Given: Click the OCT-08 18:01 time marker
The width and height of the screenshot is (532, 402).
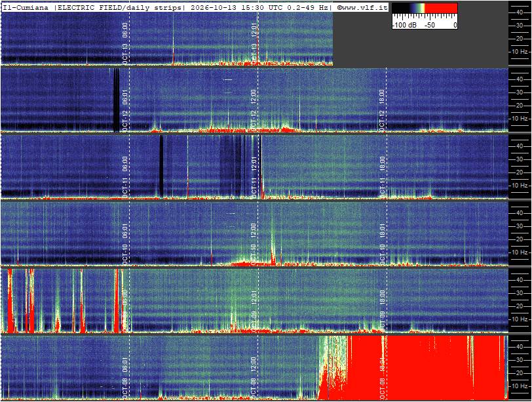Looking at the screenshot, I should (382, 378).
